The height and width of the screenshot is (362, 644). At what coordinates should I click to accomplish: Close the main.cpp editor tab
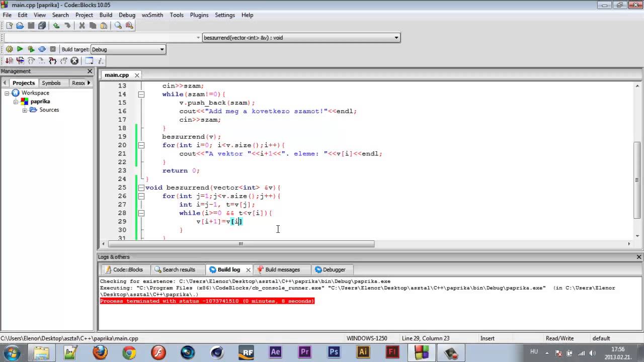(x=137, y=75)
